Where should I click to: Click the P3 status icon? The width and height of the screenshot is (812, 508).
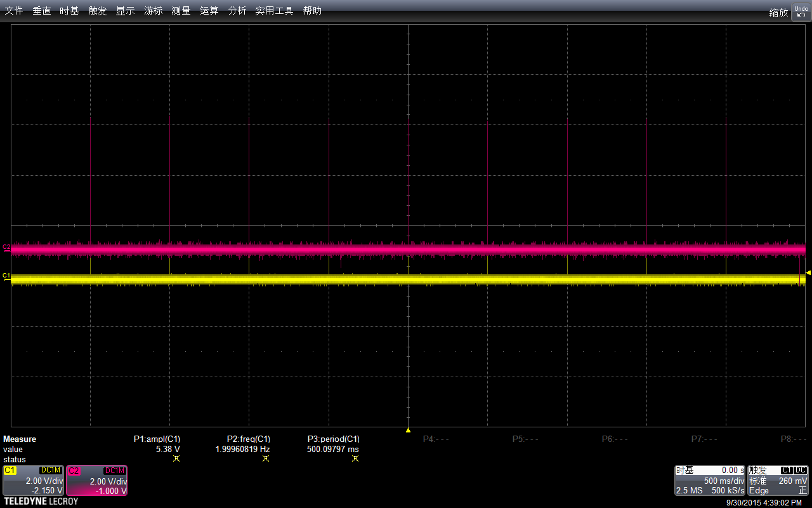[355, 458]
